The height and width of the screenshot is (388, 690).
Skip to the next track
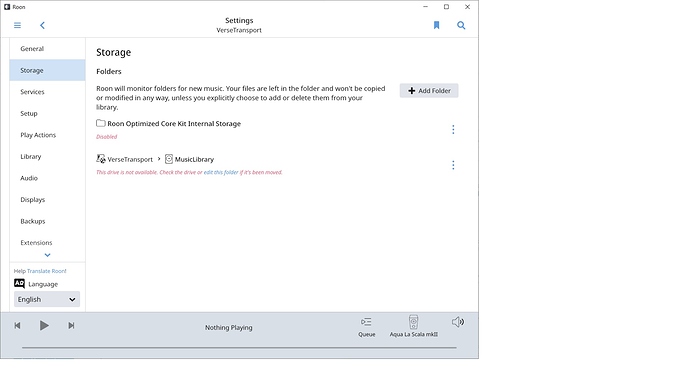(71, 326)
